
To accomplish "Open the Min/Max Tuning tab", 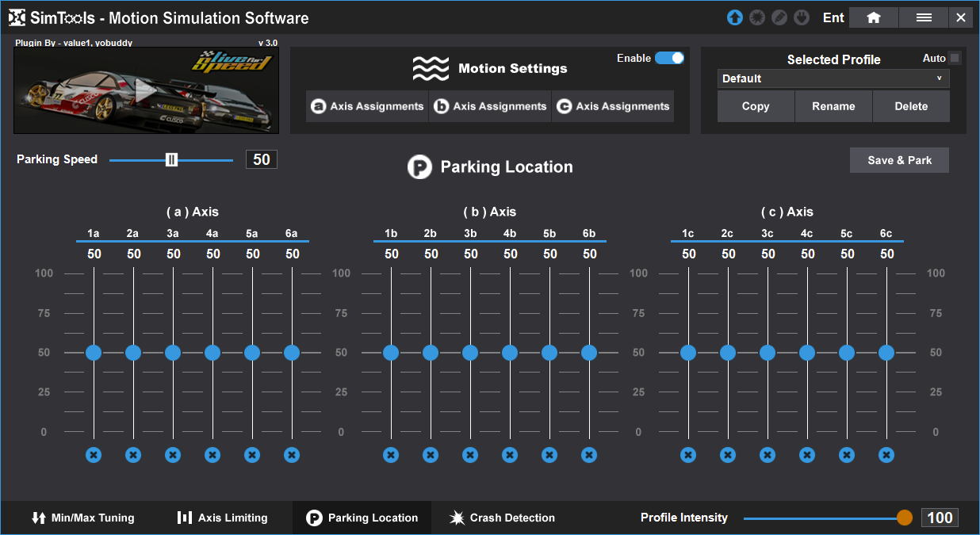I will 83,518.
